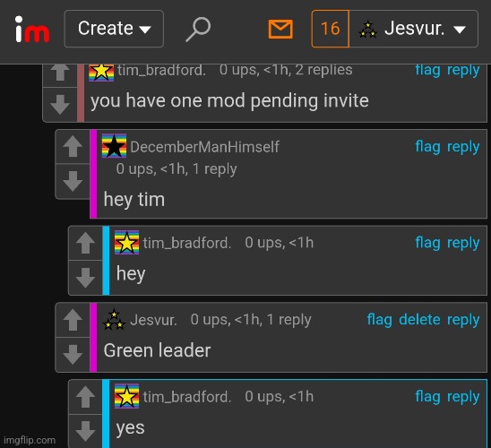This screenshot has height=448, width=491.
Task: Downvote the "mod pending invite" comment
Action: [x=60, y=104]
